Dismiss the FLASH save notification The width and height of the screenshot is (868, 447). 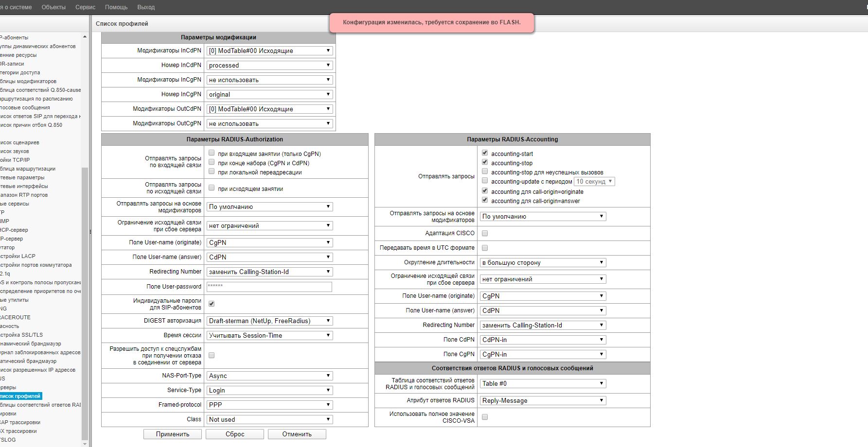click(x=432, y=22)
